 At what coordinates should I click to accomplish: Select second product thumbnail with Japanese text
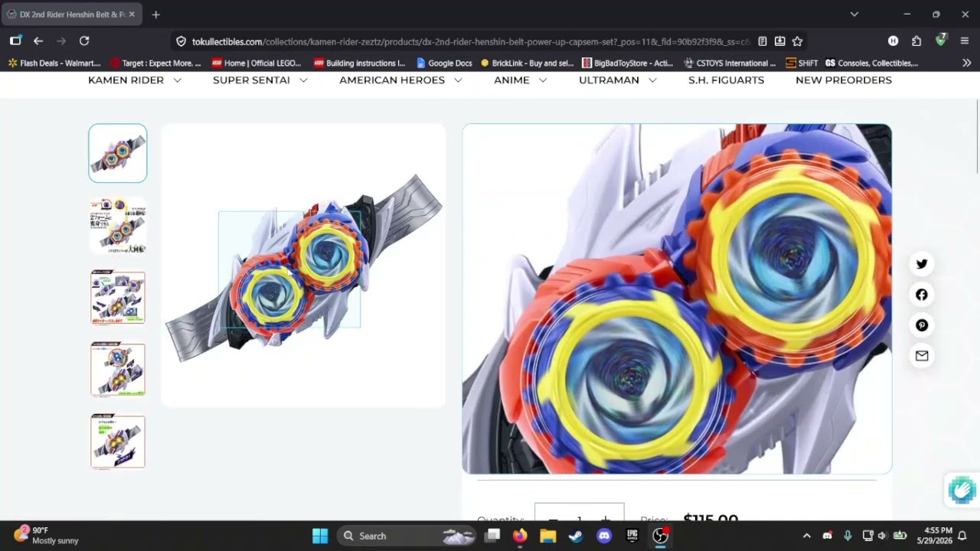[x=118, y=226]
